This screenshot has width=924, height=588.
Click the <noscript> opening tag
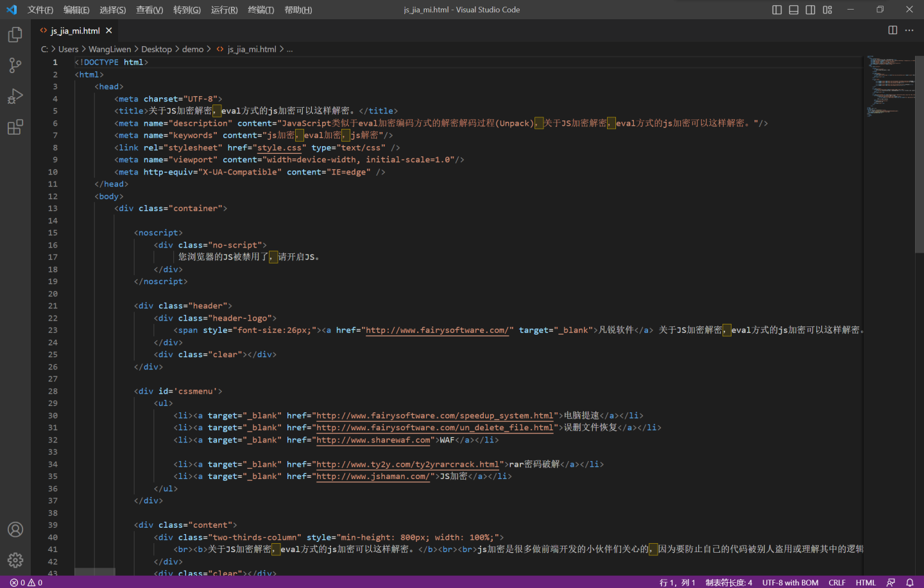coord(158,233)
